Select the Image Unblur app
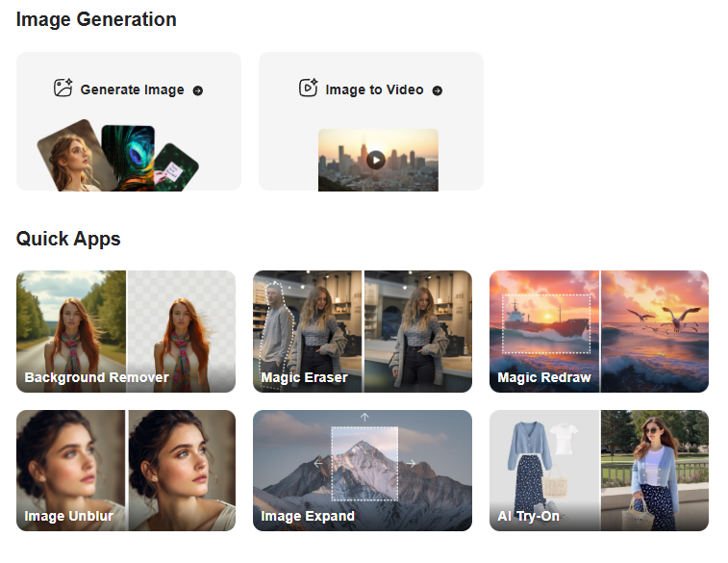 (x=126, y=471)
